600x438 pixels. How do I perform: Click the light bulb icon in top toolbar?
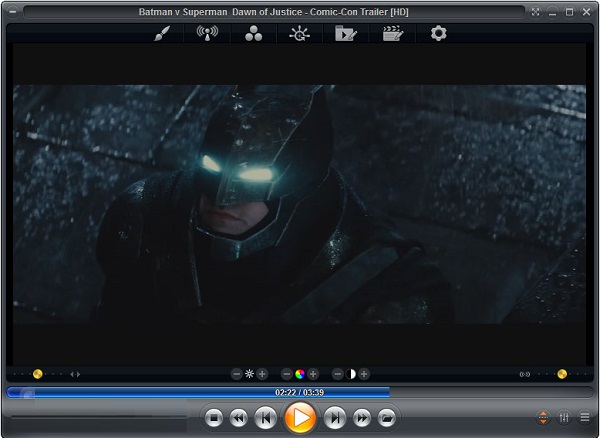tap(299, 33)
